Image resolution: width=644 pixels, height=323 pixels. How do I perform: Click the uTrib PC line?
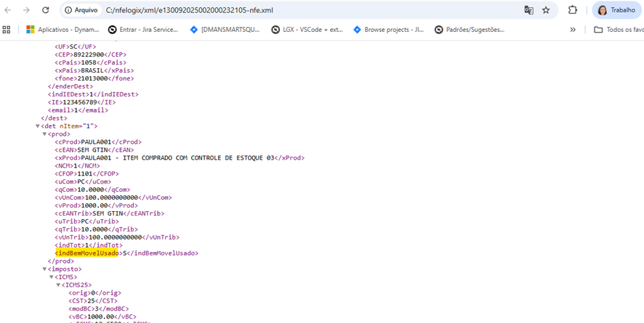pyautogui.click(x=86, y=221)
